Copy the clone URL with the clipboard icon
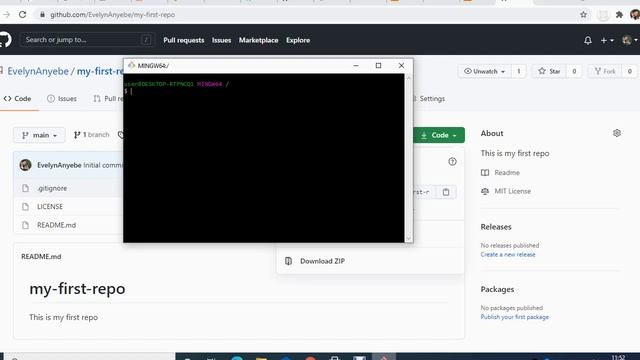The width and height of the screenshot is (640, 360). pyautogui.click(x=446, y=192)
